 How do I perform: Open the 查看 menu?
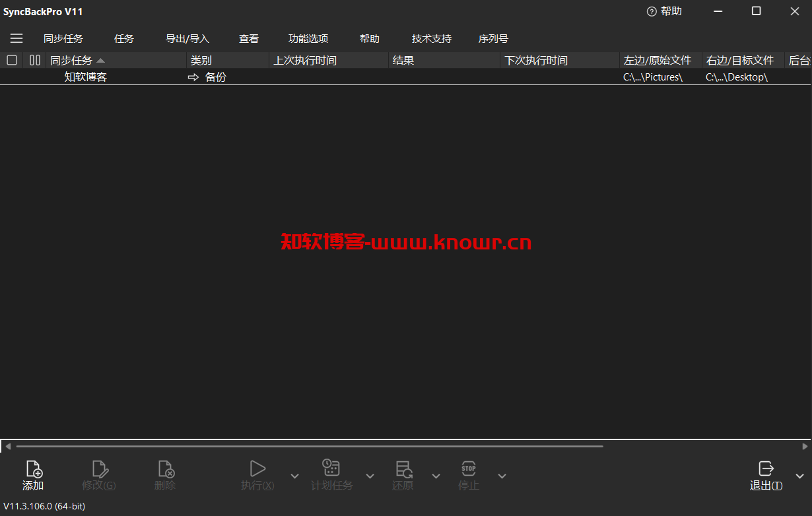tap(249, 39)
